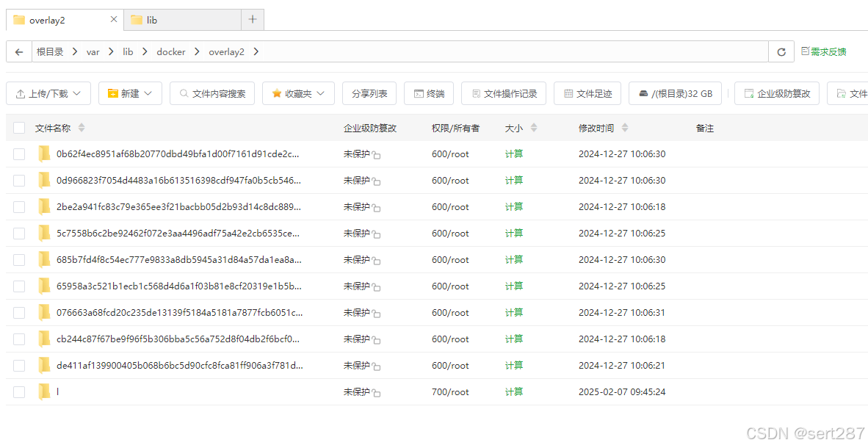Click the back arrow in path bar
The image size is (868, 448).
coord(19,52)
